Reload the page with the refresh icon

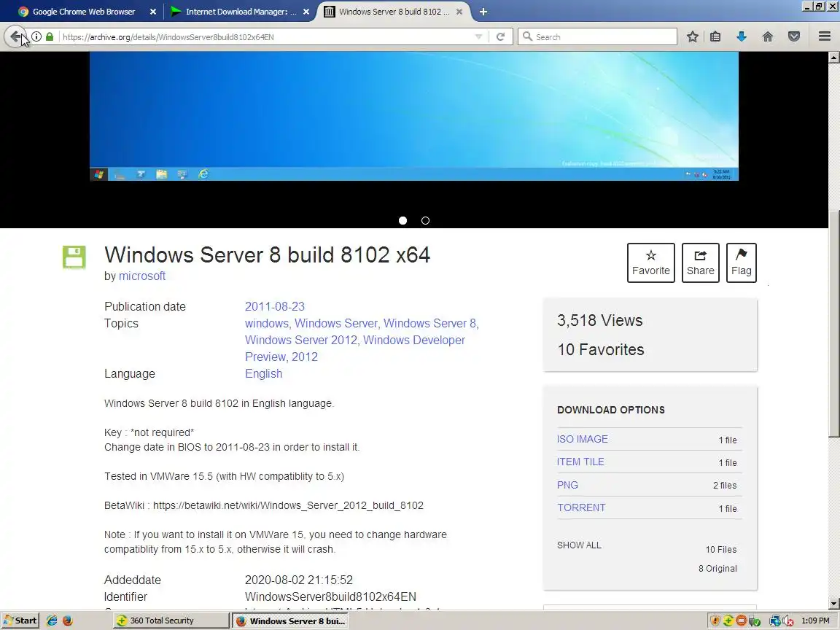click(x=500, y=36)
